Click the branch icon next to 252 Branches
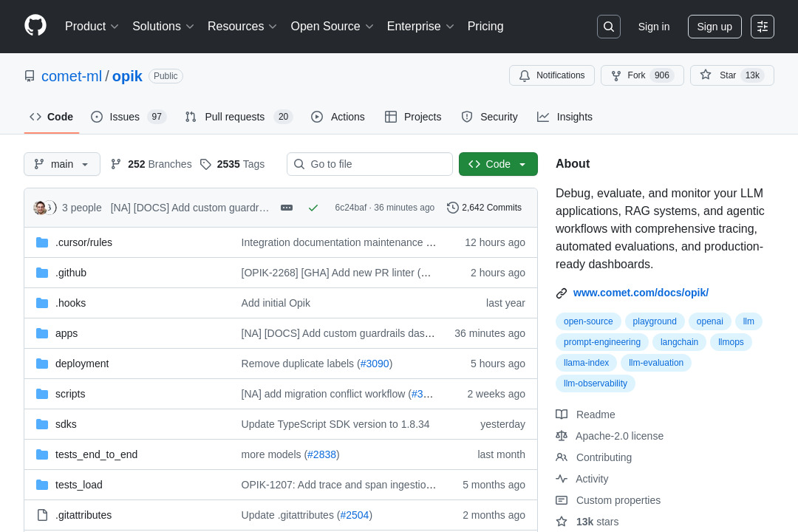Screen dimensions: 798x532 115,164
